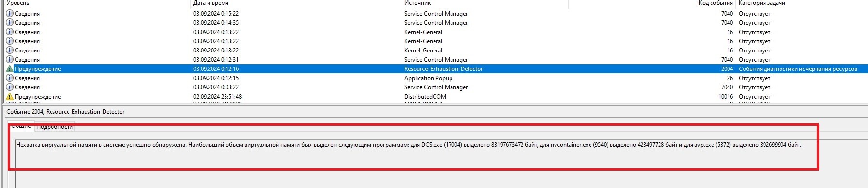Open the Подробности tab

pyautogui.click(x=54, y=127)
